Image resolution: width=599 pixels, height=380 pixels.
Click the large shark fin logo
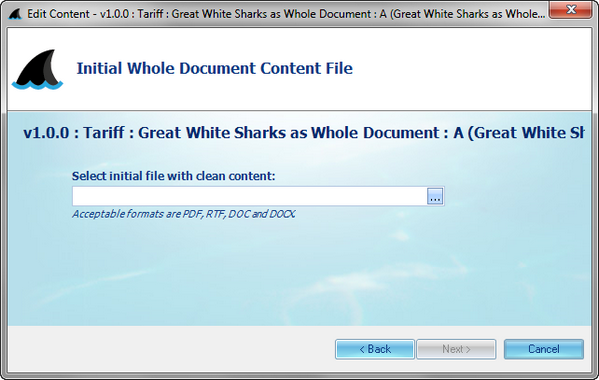click(37, 69)
